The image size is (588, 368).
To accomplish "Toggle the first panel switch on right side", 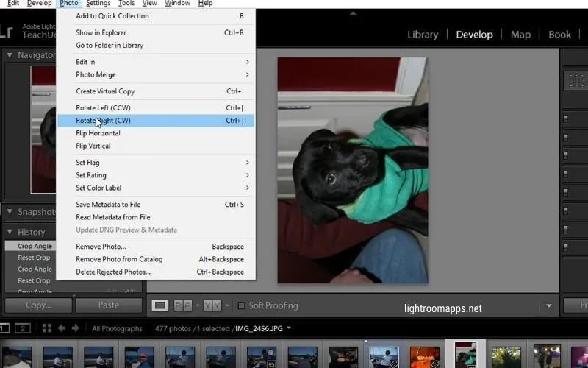I will [x=566, y=118].
